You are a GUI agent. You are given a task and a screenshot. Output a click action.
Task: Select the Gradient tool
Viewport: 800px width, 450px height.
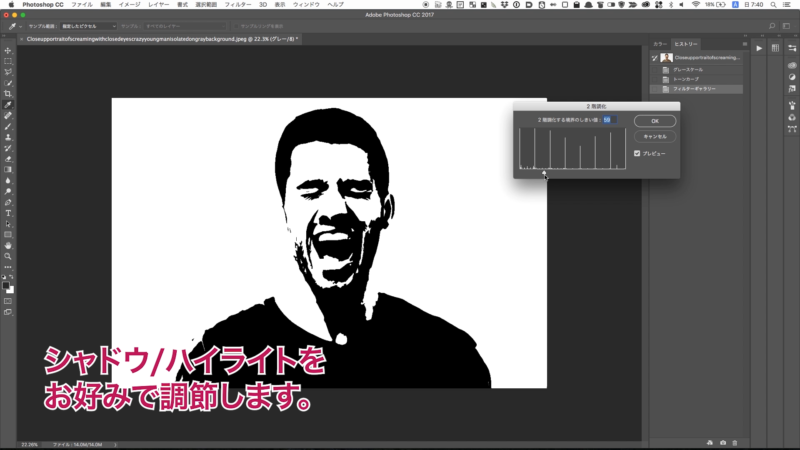(x=8, y=170)
